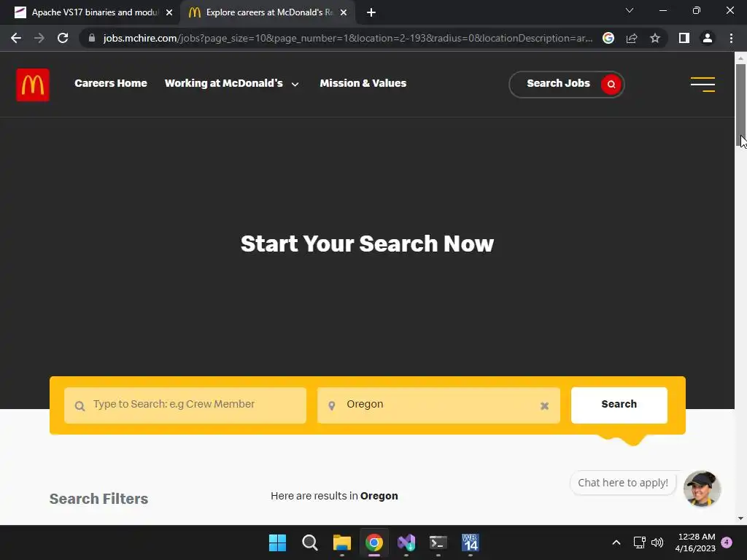Expand the Working at McDonald's menu
This screenshot has width=747, height=560.
click(x=231, y=83)
